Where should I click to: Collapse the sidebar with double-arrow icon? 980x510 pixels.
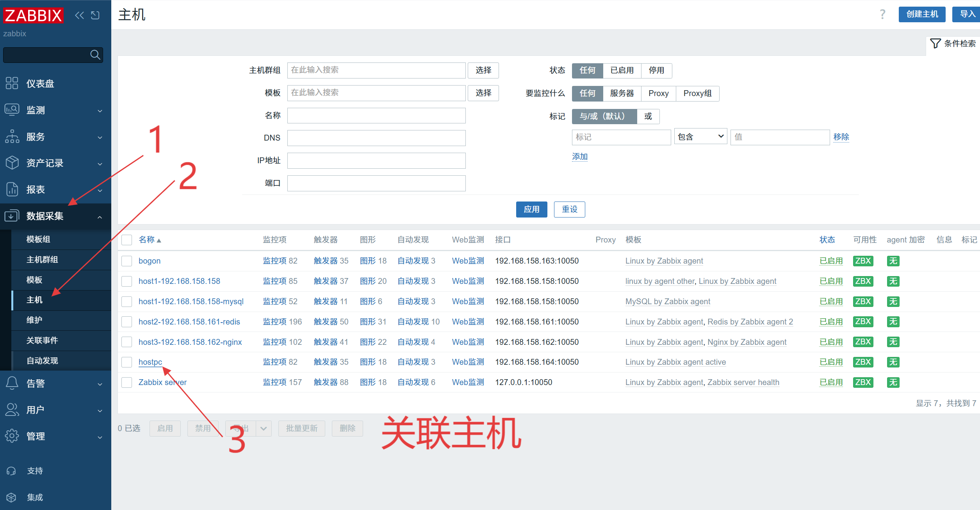coord(79,15)
